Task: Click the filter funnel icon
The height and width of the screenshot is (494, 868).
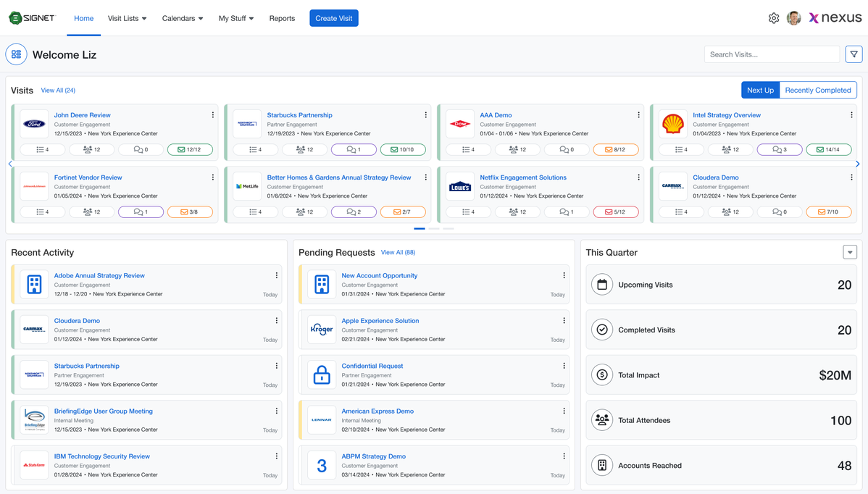Action: (x=854, y=54)
